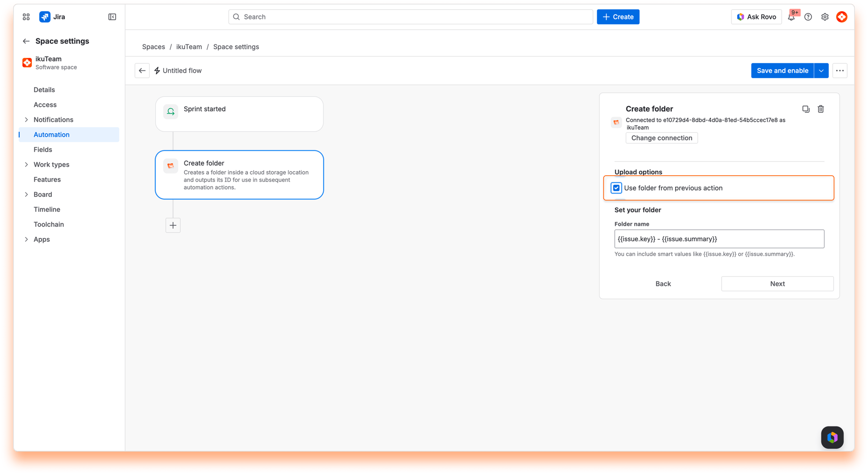This screenshot has height=474, width=868.
Task: Open Timeline settings
Action: [x=47, y=209]
